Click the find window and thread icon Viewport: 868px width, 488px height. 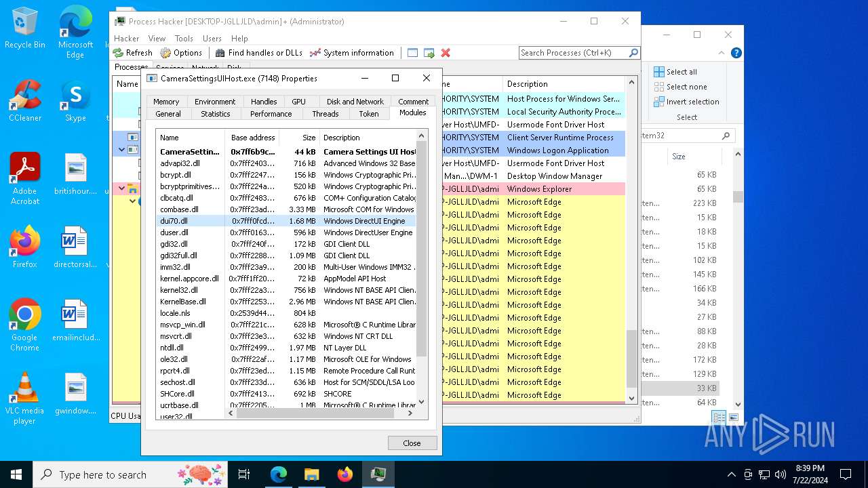click(x=429, y=53)
